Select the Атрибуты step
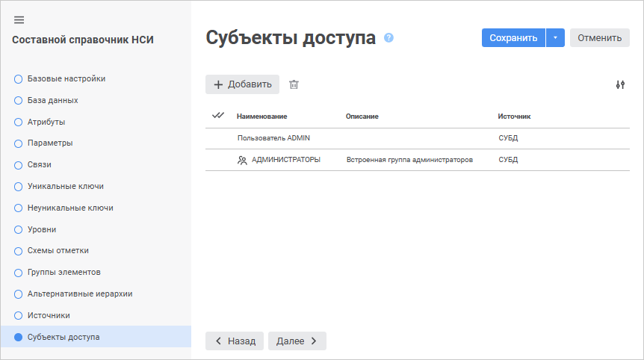This screenshot has width=644, height=360. 46,122
